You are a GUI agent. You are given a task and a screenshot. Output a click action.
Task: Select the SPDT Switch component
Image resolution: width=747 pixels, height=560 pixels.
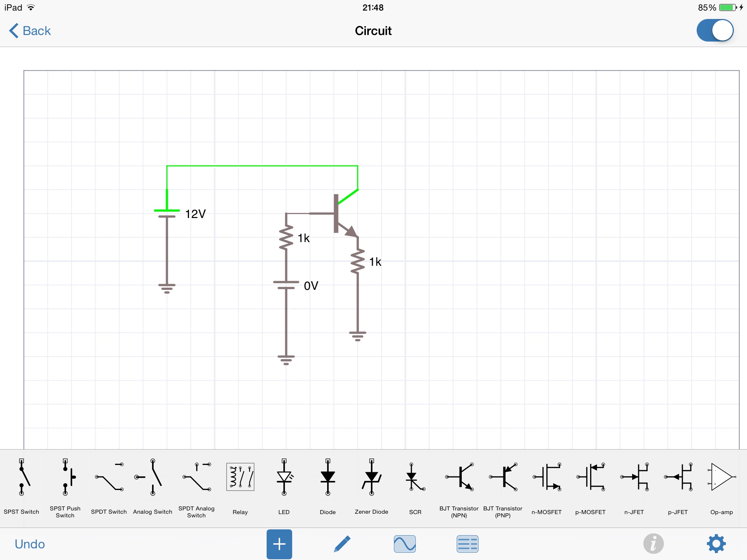pyautogui.click(x=109, y=477)
